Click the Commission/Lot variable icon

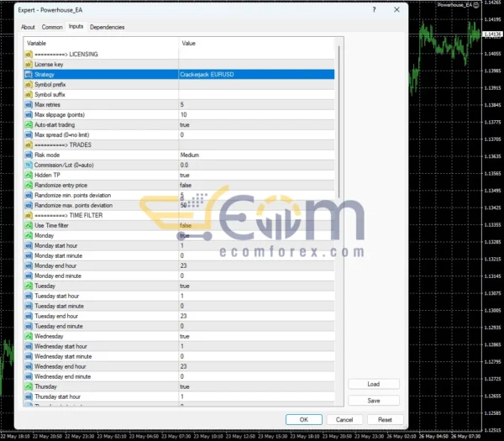pyautogui.click(x=29, y=165)
